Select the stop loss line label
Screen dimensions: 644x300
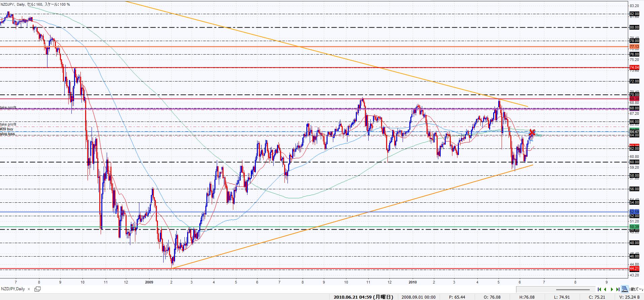[7, 134]
